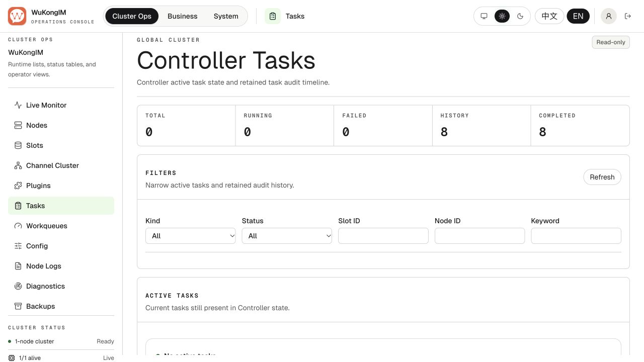Click the Node Logs document icon
The height and width of the screenshot is (362, 644).
coord(18,266)
